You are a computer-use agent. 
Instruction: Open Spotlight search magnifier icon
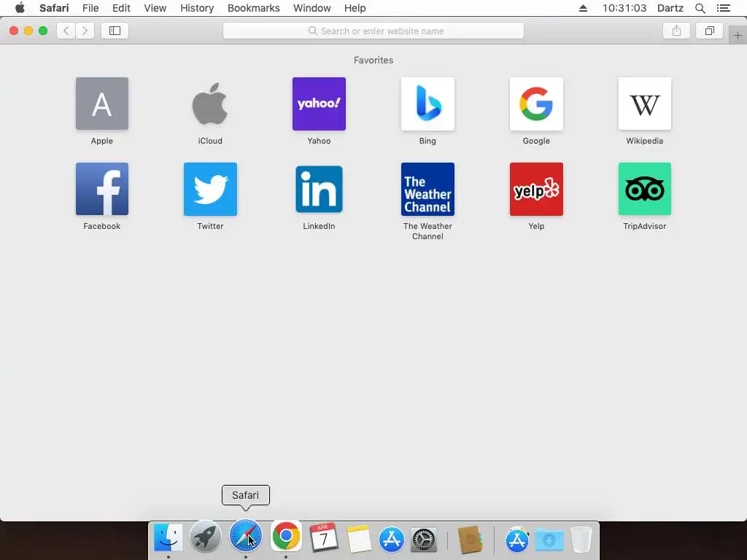click(x=700, y=8)
